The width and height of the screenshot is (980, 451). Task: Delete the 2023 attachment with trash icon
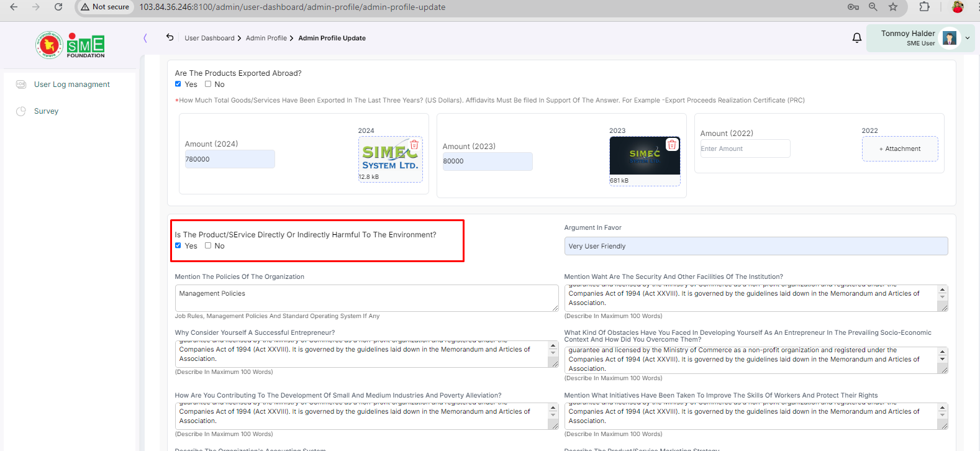pos(672,145)
